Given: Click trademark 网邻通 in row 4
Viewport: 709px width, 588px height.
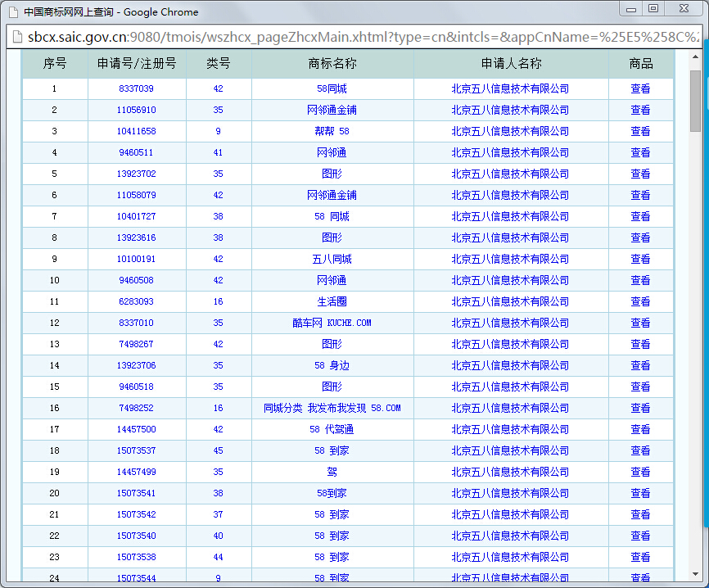Looking at the screenshot, I should coord(332,152).
